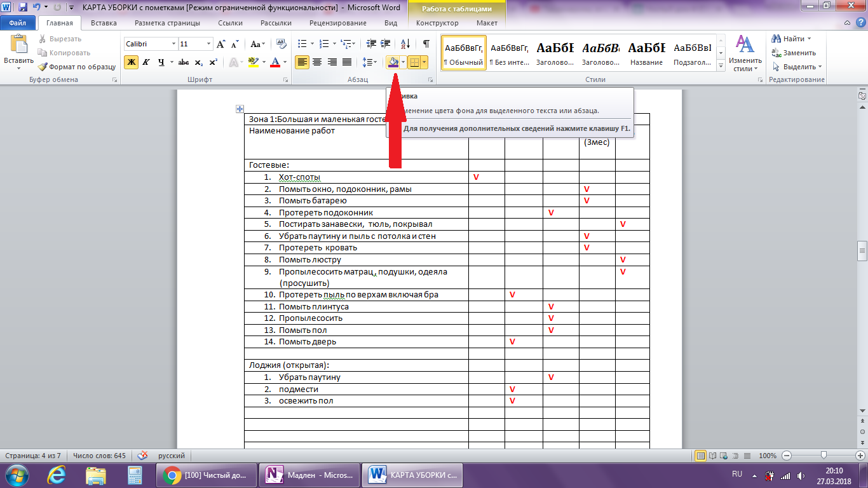The image size is (868, 488).
Task: Open the font size dropdown
Action: [208, 44]
